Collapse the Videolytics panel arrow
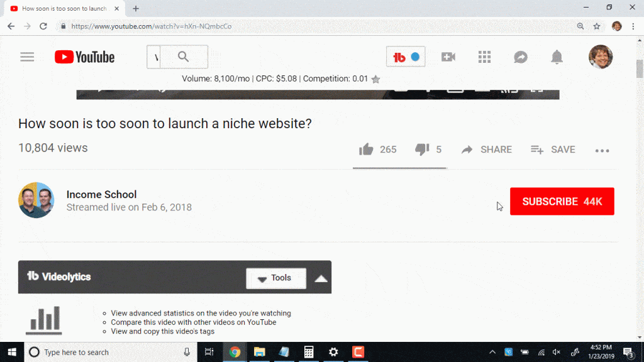The width and height of the screenshot is (644, 362). coord(321,278)
